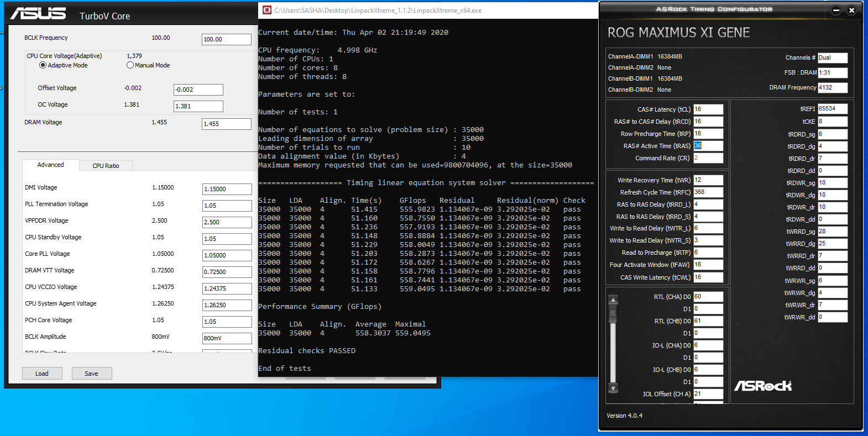The width and height of the screenshot is (868, 436).
Task: Click the Write Recovery Time (tWR) field
Action: [x=708, y=180]
